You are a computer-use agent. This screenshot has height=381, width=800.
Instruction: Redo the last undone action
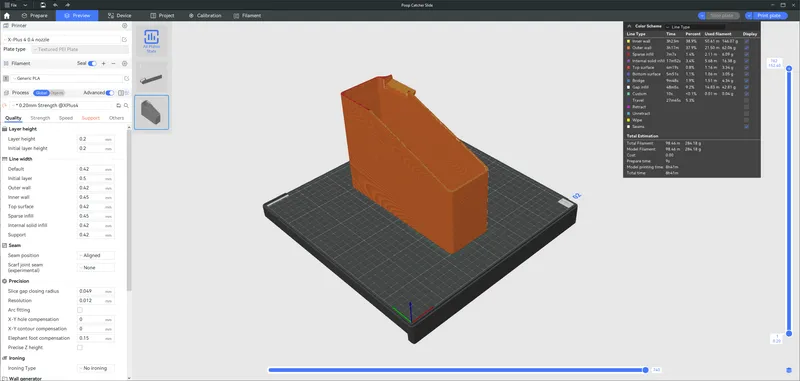point(67,5)
